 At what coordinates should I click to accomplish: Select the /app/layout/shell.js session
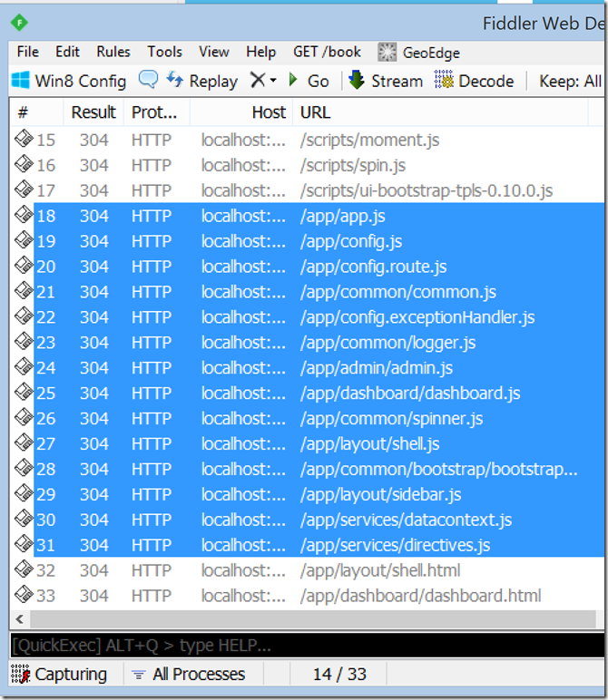308,443
